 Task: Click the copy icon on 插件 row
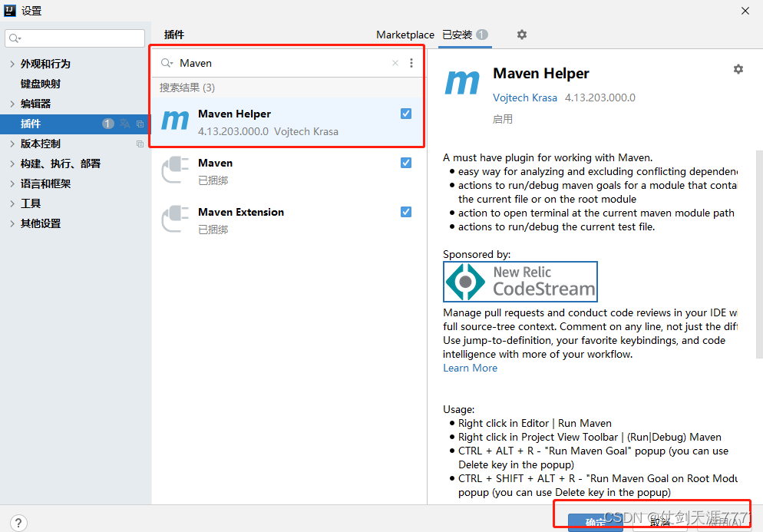tap(140, 124)
